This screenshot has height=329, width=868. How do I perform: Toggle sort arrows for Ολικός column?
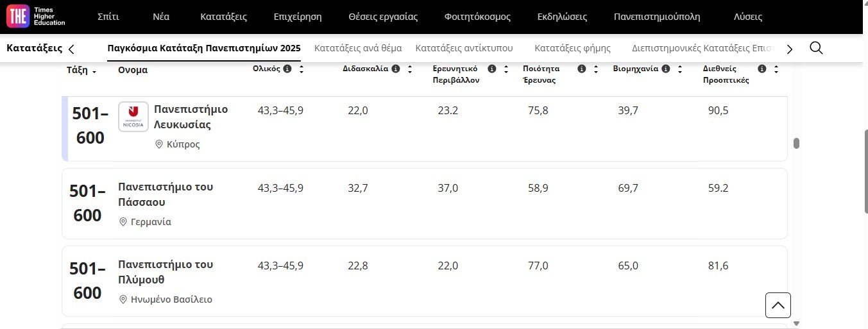302,69
